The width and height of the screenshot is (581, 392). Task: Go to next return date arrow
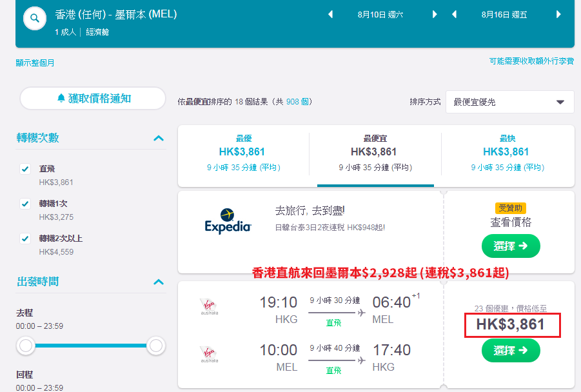(x=558, y=14)
